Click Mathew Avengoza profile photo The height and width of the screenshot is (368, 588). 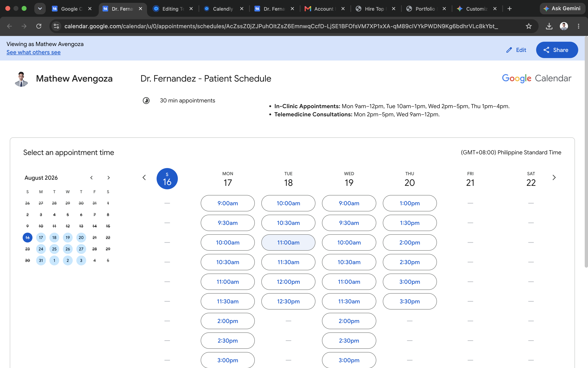pyautogui.click(x=21, y=79)
